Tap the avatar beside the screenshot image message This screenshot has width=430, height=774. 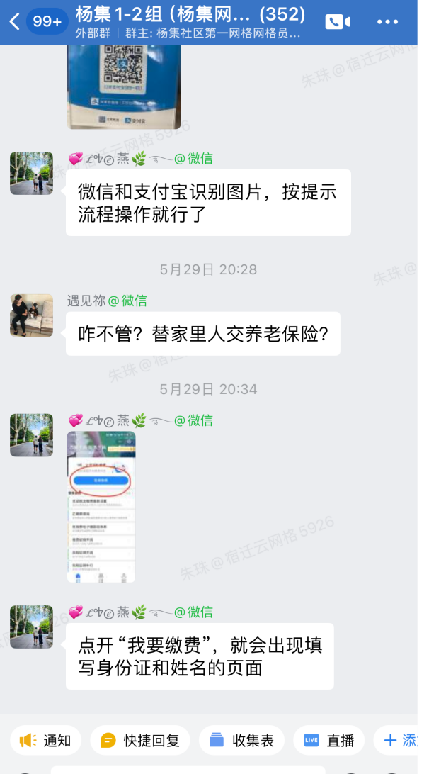click(x=32, y=435)
